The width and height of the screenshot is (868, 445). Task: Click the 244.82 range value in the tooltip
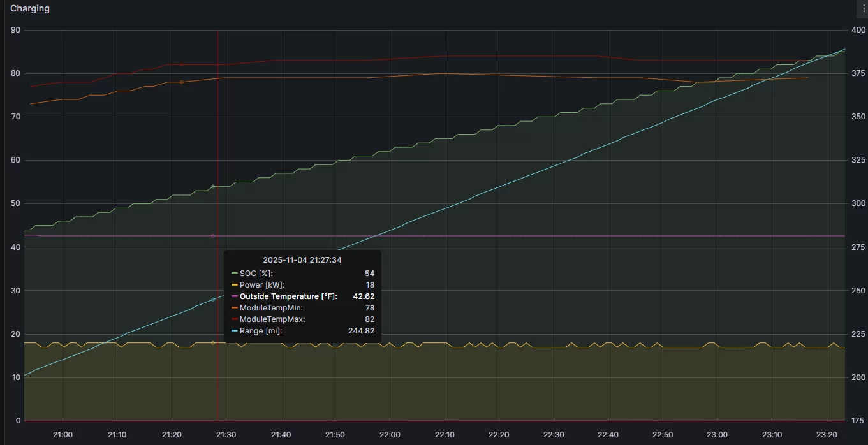pos(361,331)
